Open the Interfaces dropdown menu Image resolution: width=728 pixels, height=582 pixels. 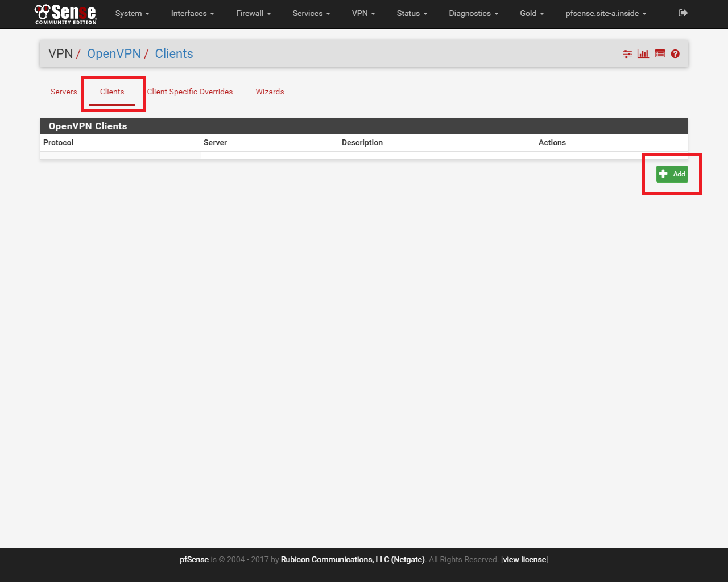click(x=192, y=13)
